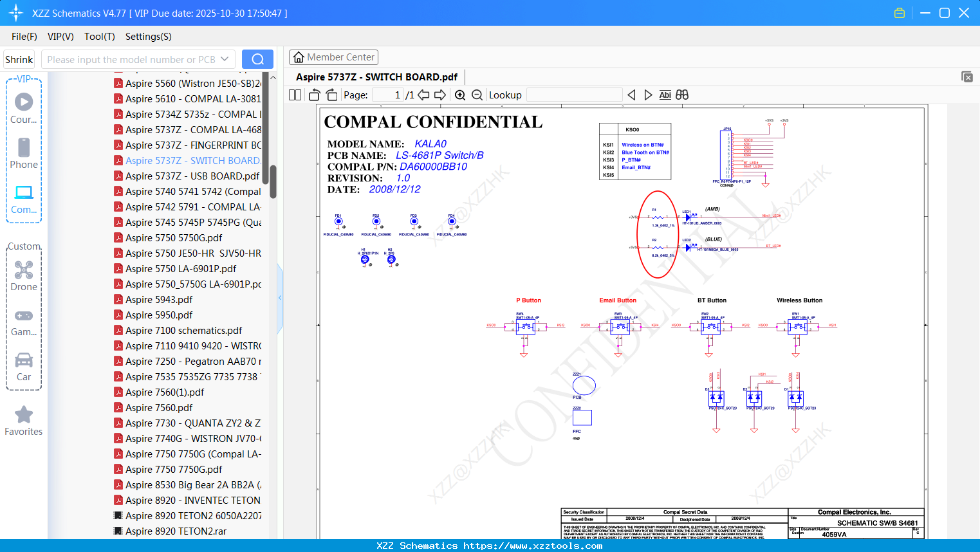Screen dimensions: 980x552
Task: Open Aspire 5734Z 5735z - COMPAL file
Action: pyautogui.click(x=187, y=115)
